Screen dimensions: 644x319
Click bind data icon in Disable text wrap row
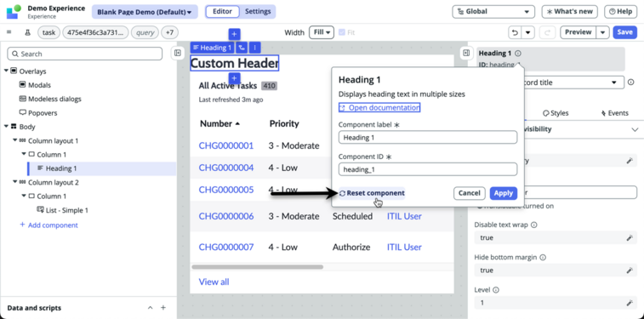[630, 237]
